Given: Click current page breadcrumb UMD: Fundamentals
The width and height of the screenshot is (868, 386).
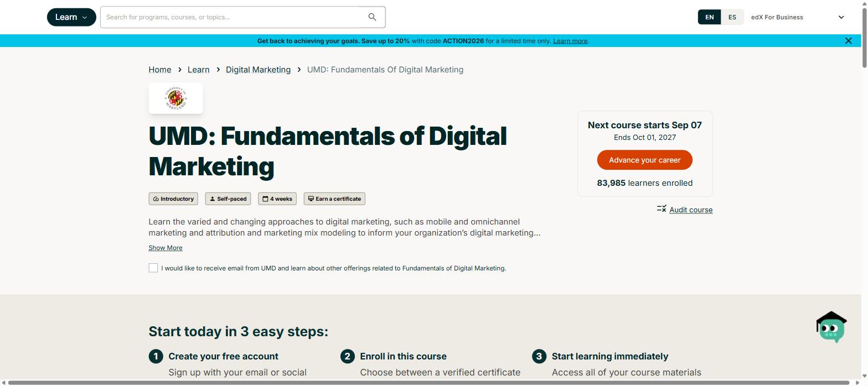Looking at the screenshot, I should pos(385,70).
